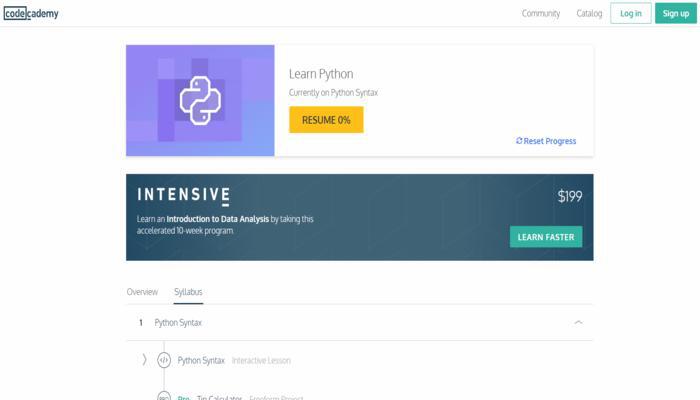Click the LEARN FASTER button
The image size is (700, 400).
(x=546, y=237)
